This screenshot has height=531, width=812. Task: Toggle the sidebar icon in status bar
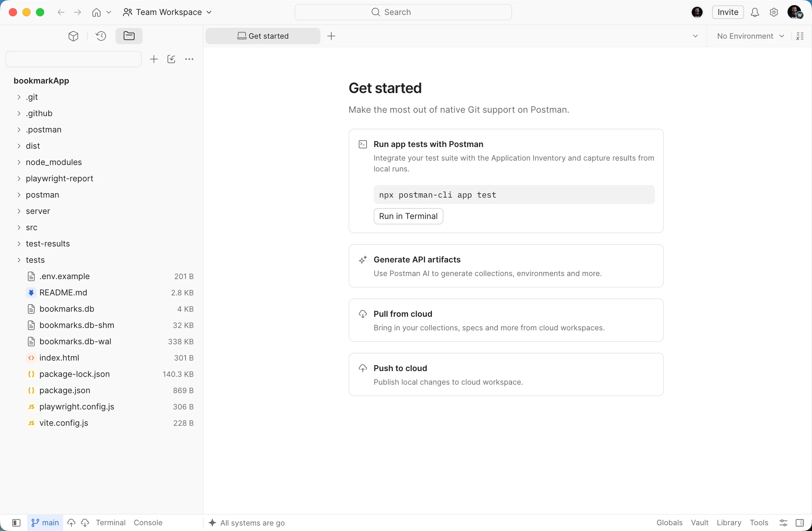pos(16,523)
